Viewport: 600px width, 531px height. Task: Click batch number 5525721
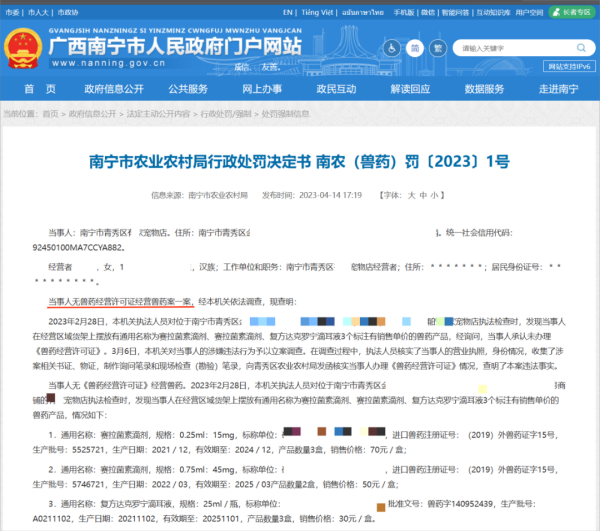(x=89, y=450)
